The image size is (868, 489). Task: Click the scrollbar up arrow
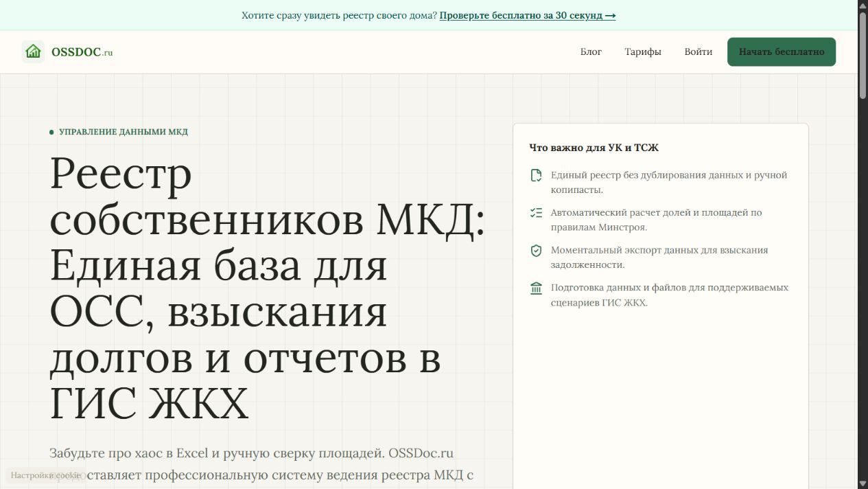[863, 5]
